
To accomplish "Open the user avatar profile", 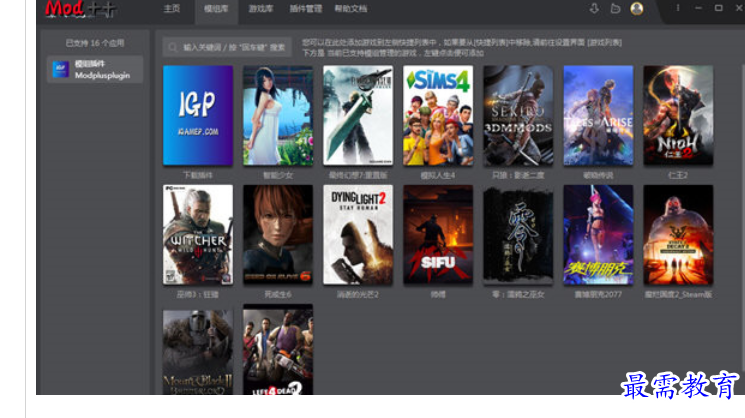I will (x=637, y=8).
